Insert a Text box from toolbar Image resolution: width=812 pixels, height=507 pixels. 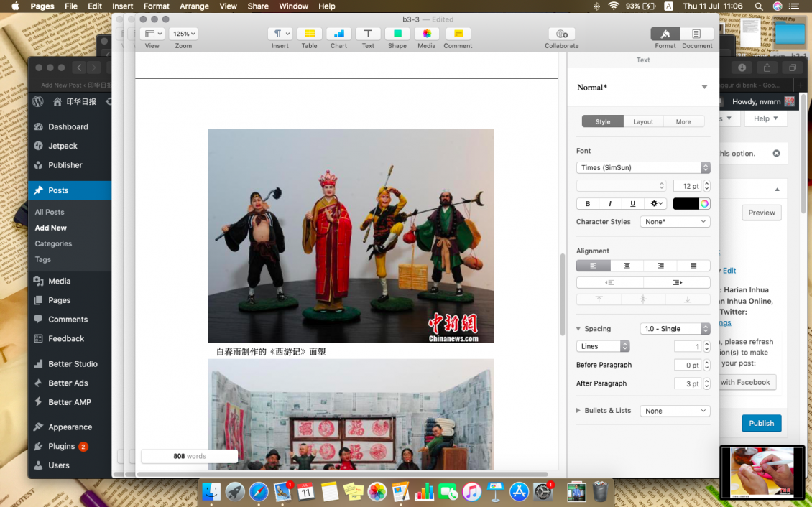(x=368, y=34)
